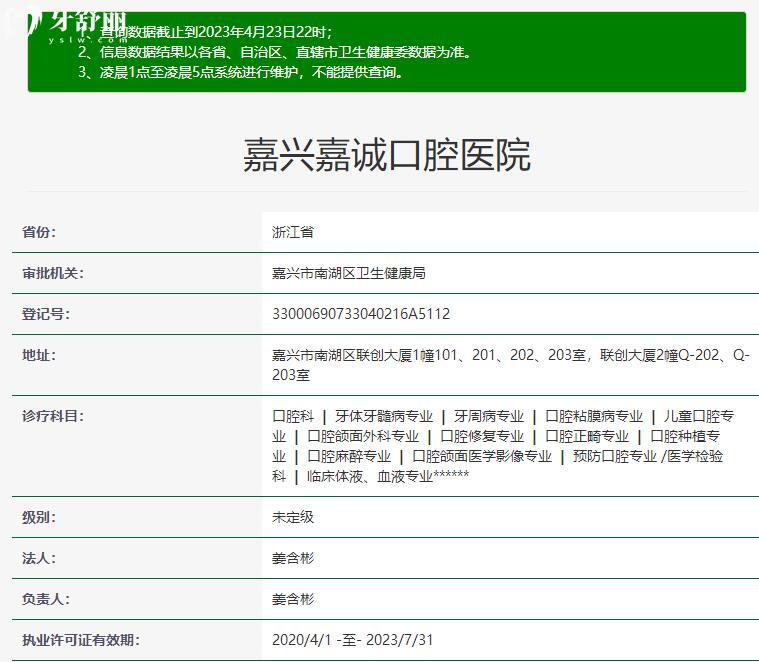Select the address text starting 嘉兴市南湖区联创大厦

point(511,365)
